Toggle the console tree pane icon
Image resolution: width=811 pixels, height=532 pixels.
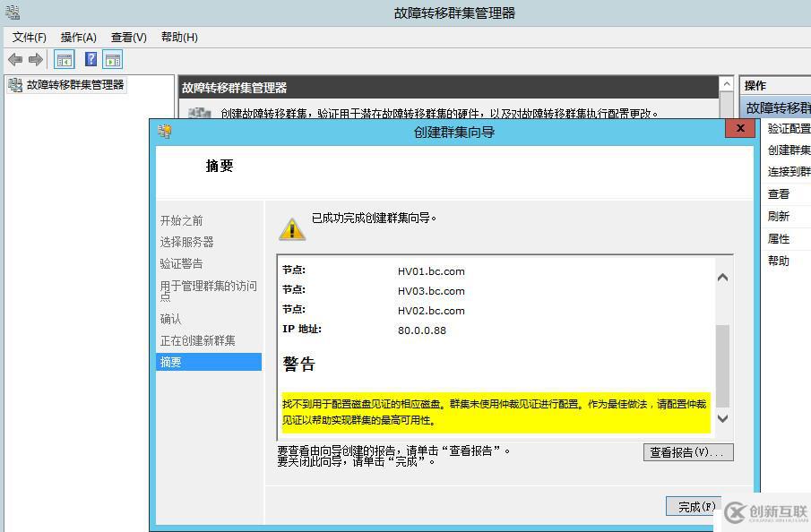coord(65,59)
